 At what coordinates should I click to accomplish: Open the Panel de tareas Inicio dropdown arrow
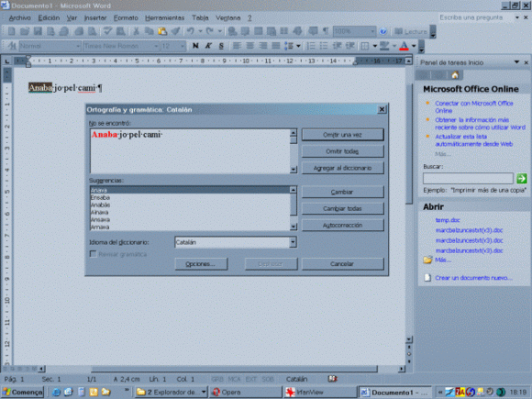pyautogui.click(x=516, y=62)
